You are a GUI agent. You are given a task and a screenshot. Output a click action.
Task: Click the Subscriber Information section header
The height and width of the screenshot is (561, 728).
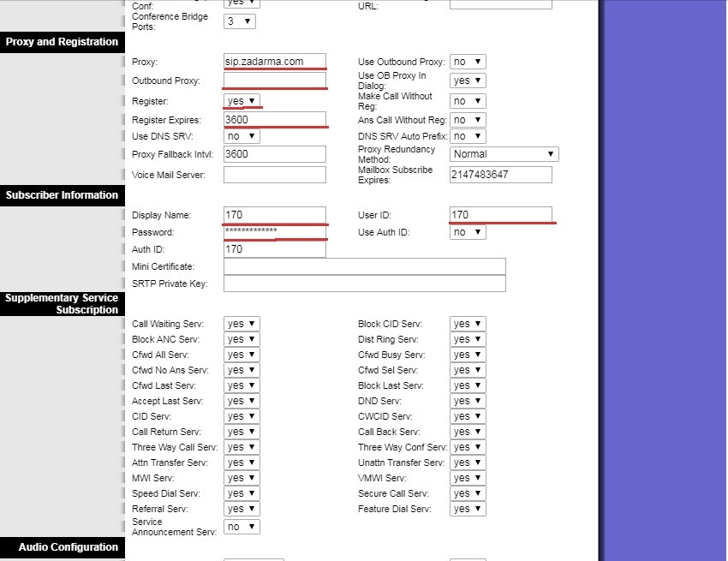(x=63, y=195)
